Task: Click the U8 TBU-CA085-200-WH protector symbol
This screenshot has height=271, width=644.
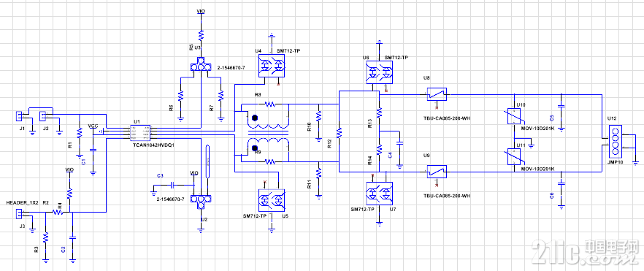Action: pos(437,94)
